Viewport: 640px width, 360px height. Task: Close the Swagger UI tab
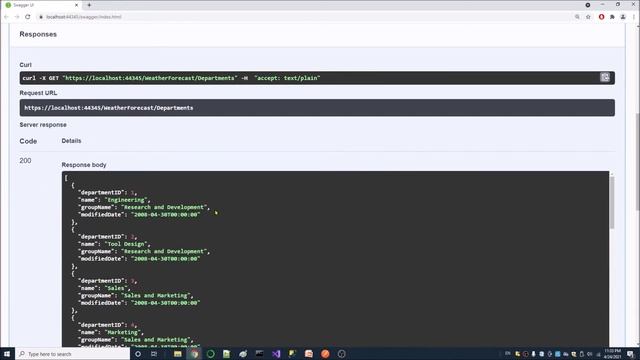(x=76, y=5)
